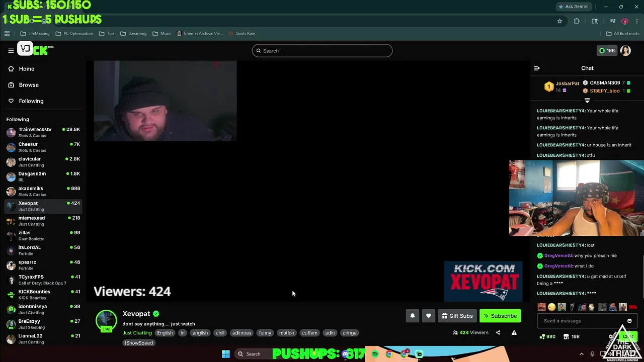The width and height of the screenshot is (644, 362).
Task: Click the funny tag
Action: tap(265, 333)
